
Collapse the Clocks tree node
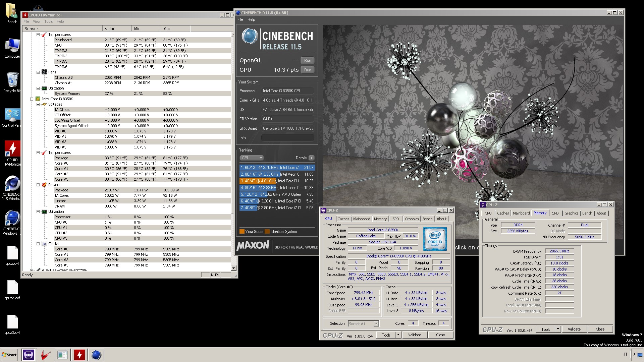[38, 244]
